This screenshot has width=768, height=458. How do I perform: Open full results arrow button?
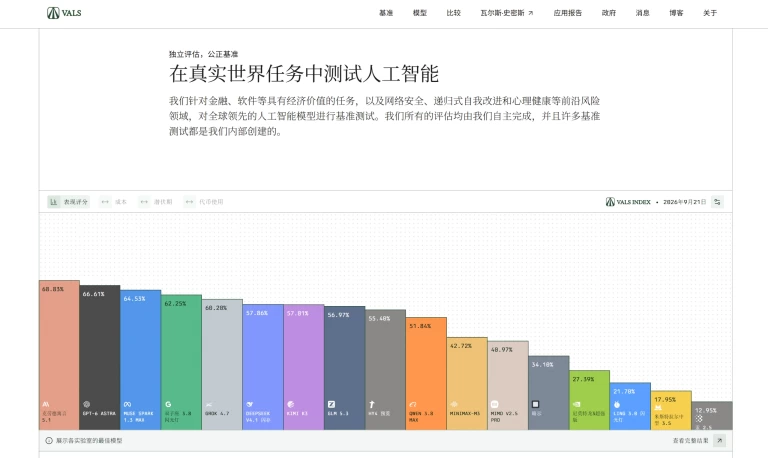click(x=720, y=440)
